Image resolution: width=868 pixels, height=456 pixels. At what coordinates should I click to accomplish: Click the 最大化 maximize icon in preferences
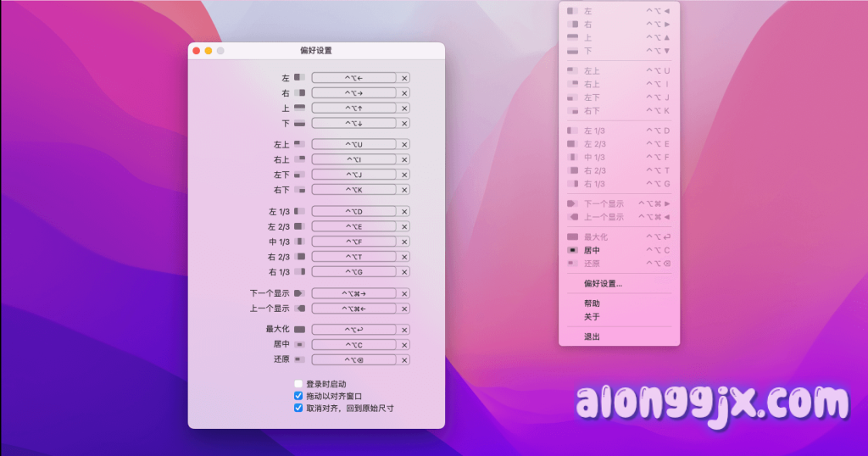coord(299,329)
